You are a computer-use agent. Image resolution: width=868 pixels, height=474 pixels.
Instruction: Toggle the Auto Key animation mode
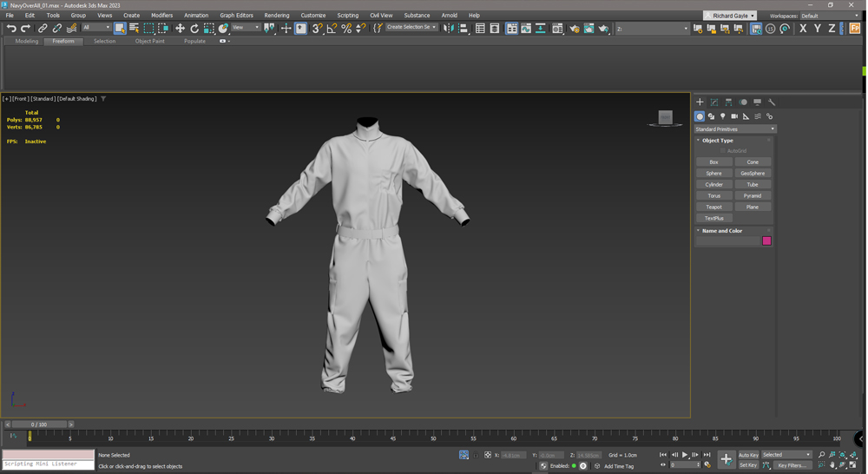pos(748,455)
